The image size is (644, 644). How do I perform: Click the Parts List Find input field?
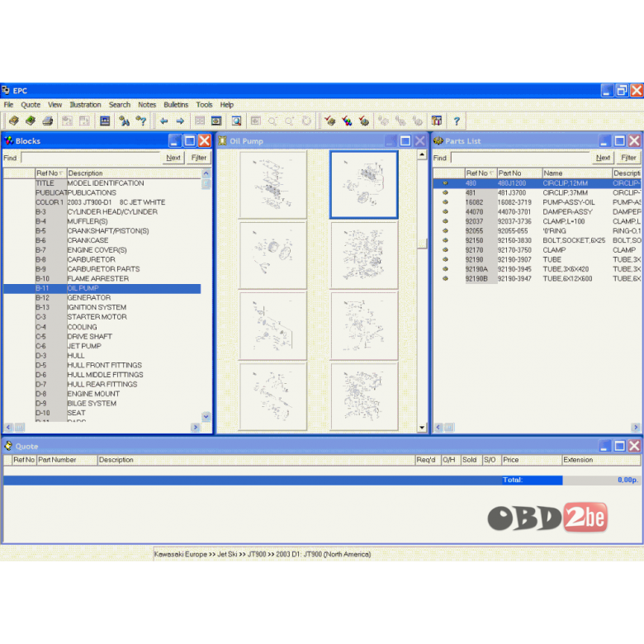tap(520, 158)
